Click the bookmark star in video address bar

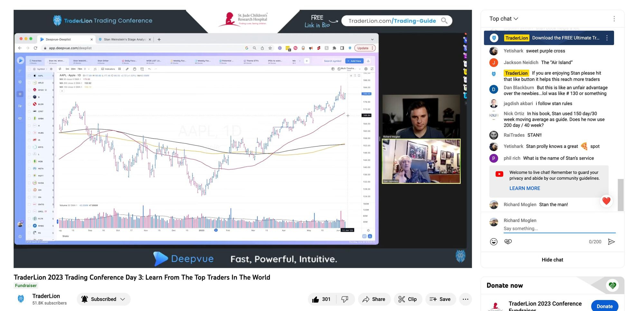(x=270, y=48)
